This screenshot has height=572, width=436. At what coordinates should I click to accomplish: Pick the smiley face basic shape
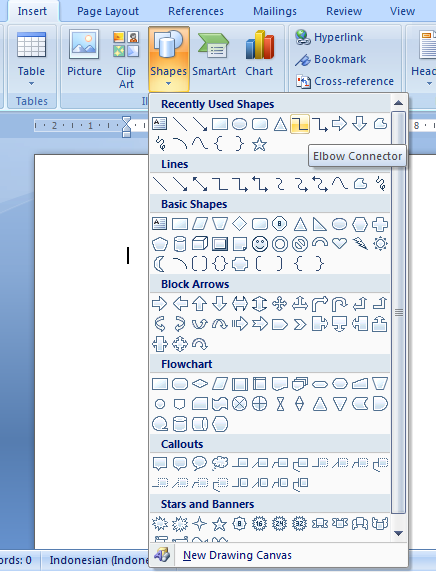[260, 244]
